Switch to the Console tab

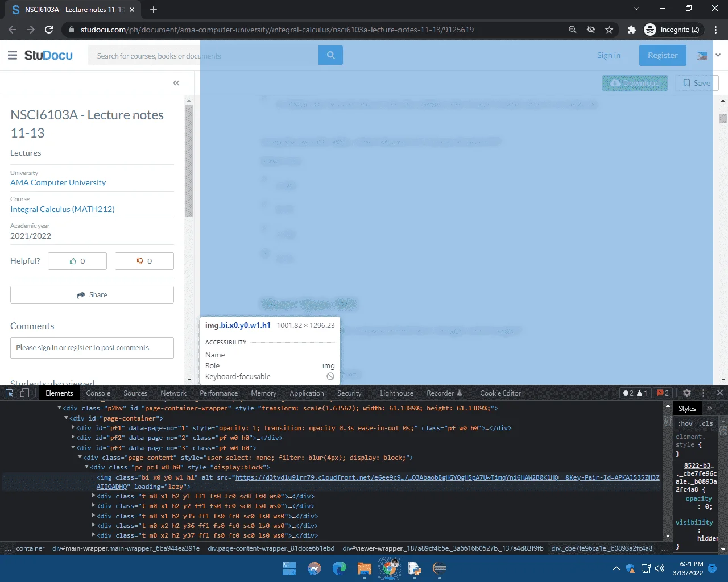coord(98,393)
